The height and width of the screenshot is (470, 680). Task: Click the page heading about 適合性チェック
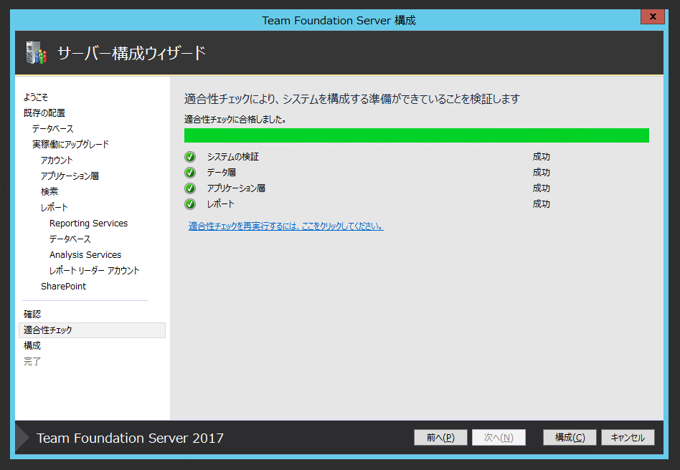352,99
